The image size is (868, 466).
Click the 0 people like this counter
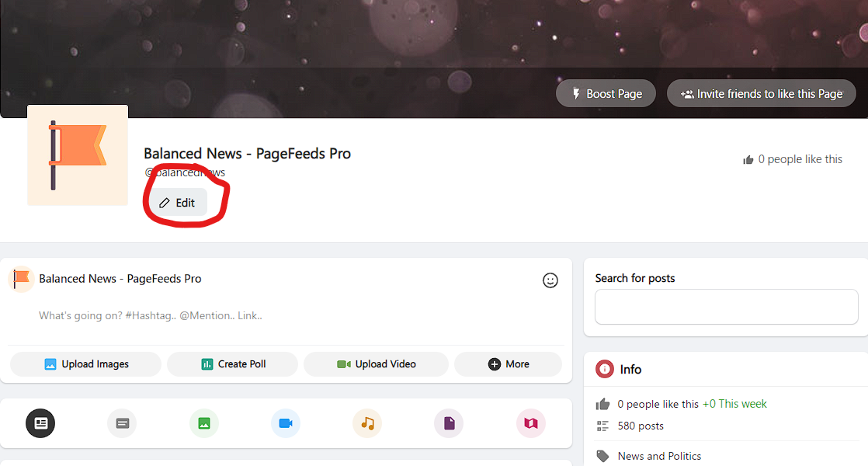pos(792,159)
